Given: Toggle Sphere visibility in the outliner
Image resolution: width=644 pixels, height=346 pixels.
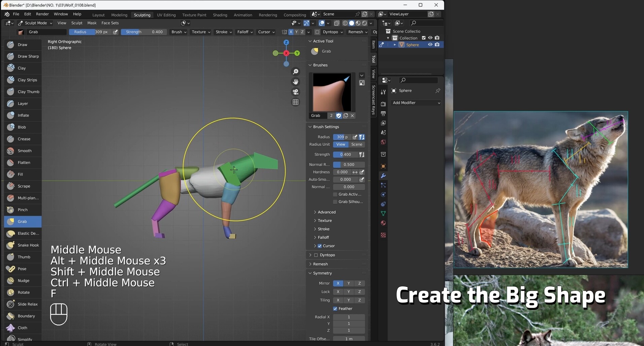Looking at the screenshot, I should (430, 45).
